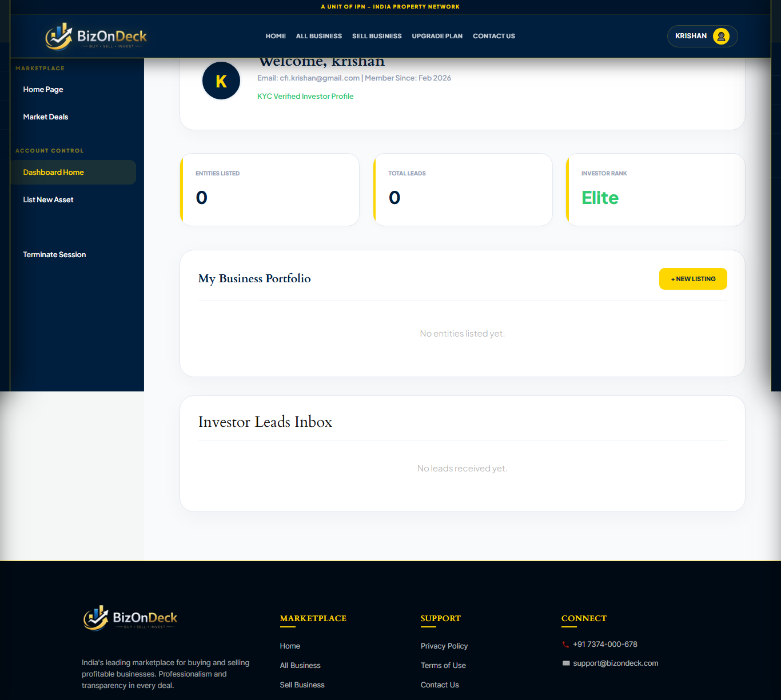Navigate to CONTACT US in navbar

point(493,36)
